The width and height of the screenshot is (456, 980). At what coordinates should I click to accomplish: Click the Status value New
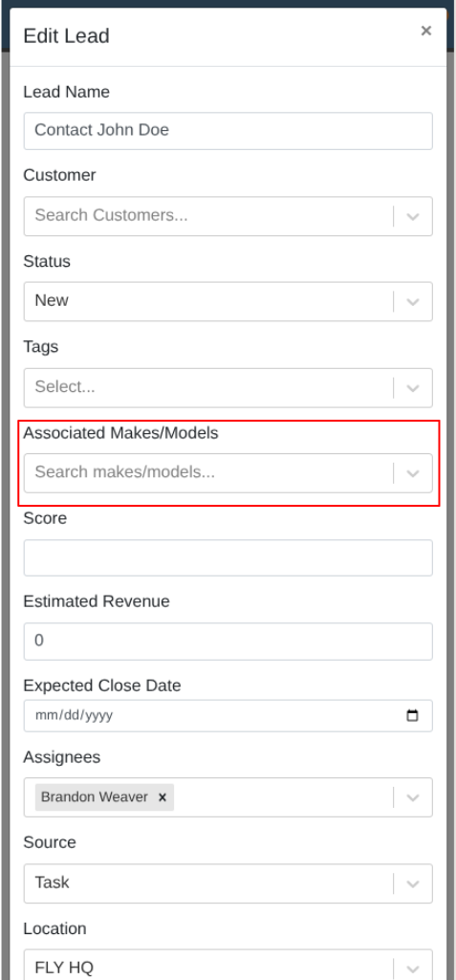coord(52,300)
